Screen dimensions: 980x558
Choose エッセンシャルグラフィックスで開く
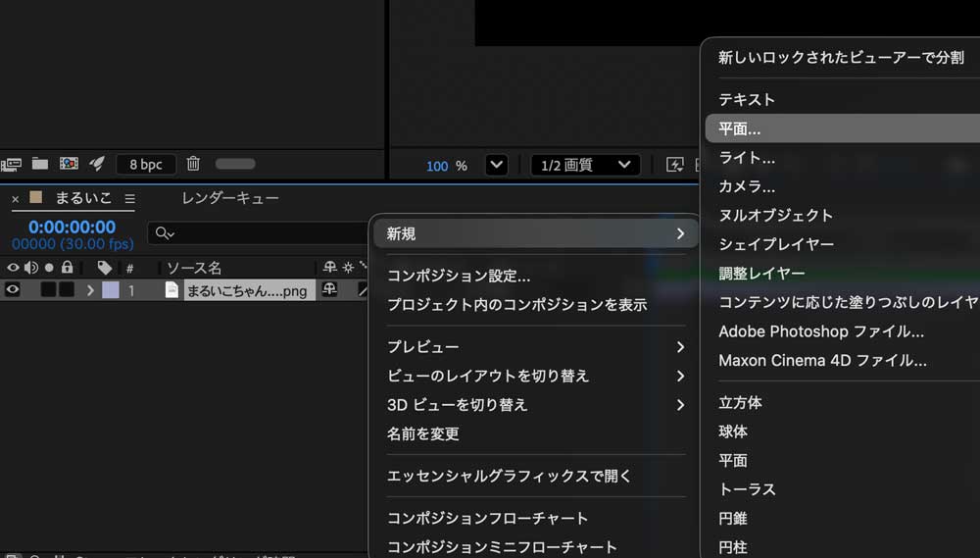coord(510,476)
